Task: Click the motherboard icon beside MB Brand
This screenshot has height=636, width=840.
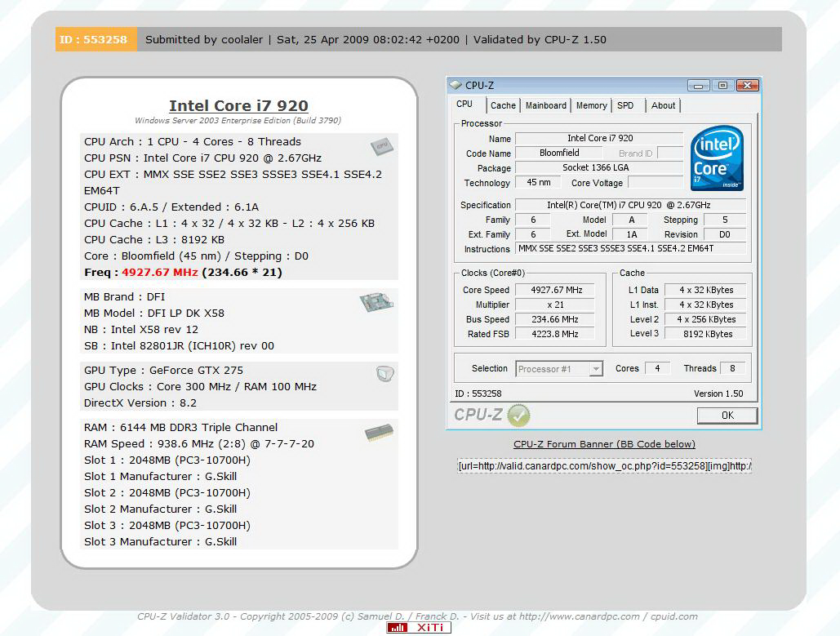Action: coord(376,302)
